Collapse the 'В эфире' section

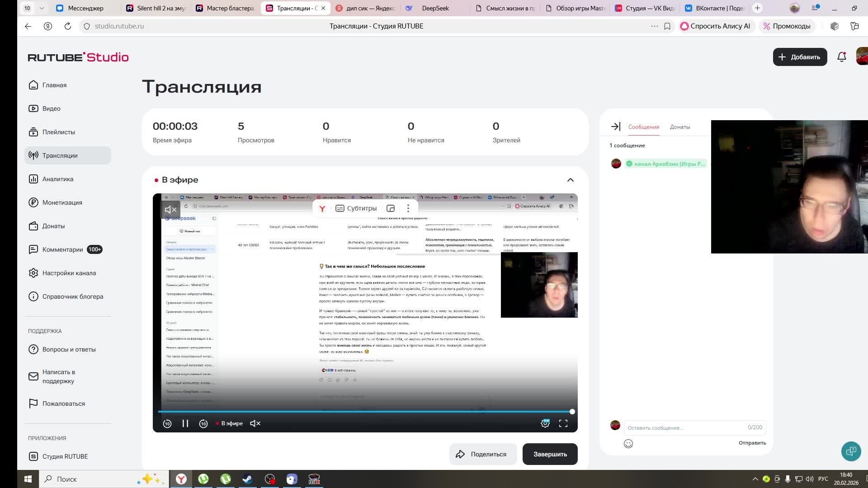pos(570,180)
